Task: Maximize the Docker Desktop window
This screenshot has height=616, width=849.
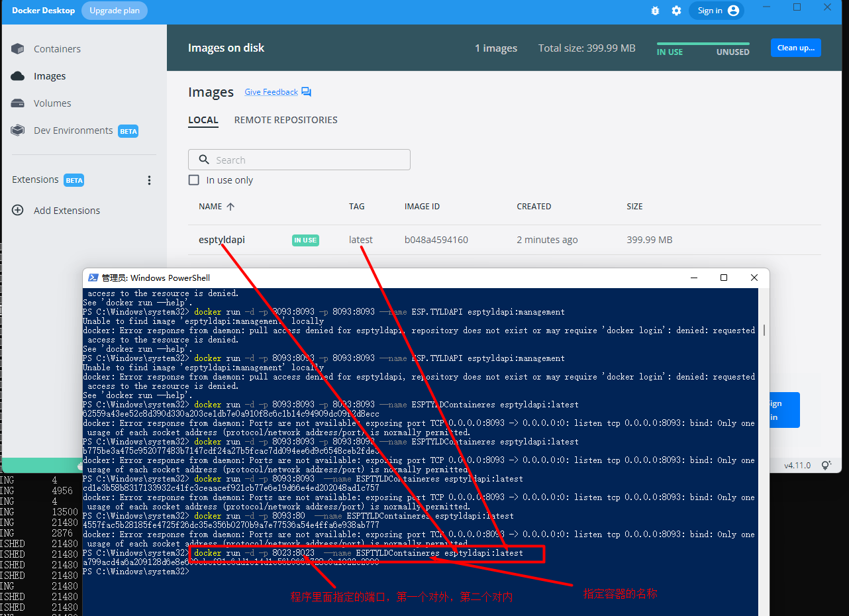Action: (797, 8)
